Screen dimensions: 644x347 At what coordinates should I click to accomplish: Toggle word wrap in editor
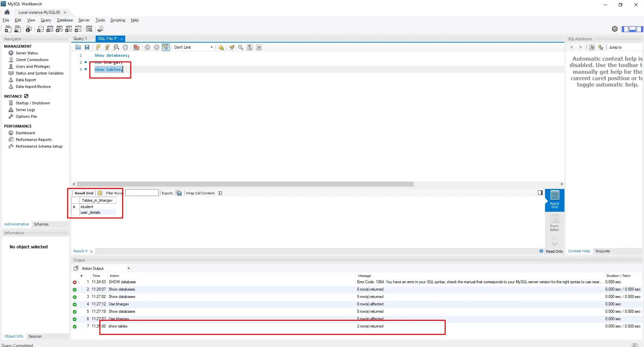point(259,47)
